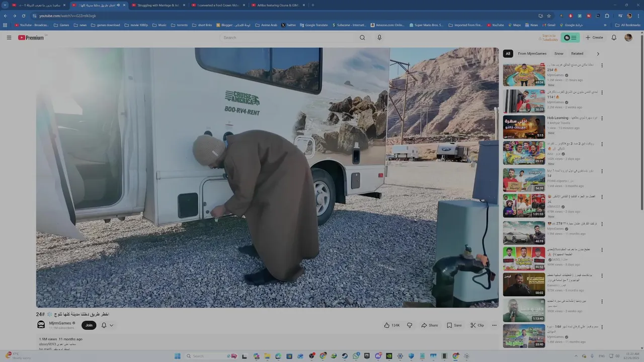Share the video using Share button

(430, 325)
